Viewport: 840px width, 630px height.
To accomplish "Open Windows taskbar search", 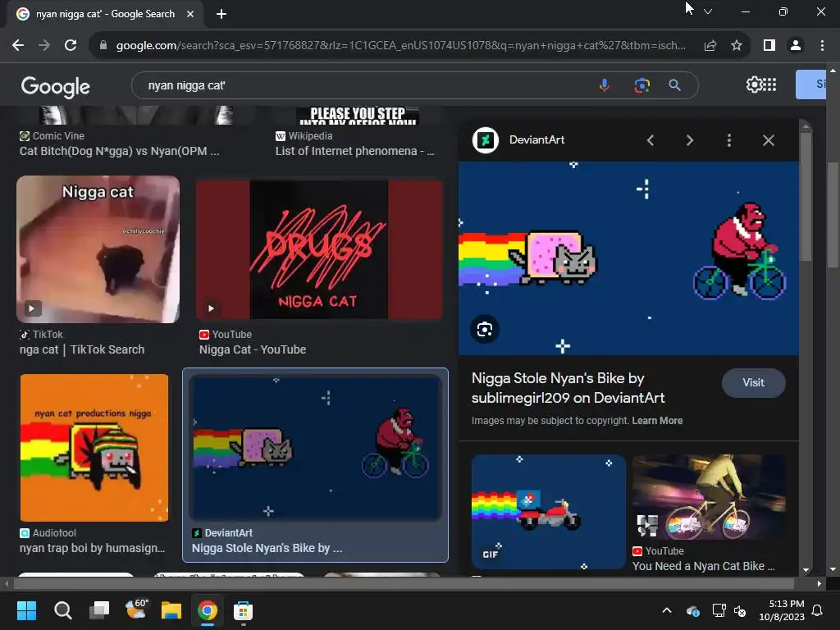I will pyautogui.click(x=62, y=610).
